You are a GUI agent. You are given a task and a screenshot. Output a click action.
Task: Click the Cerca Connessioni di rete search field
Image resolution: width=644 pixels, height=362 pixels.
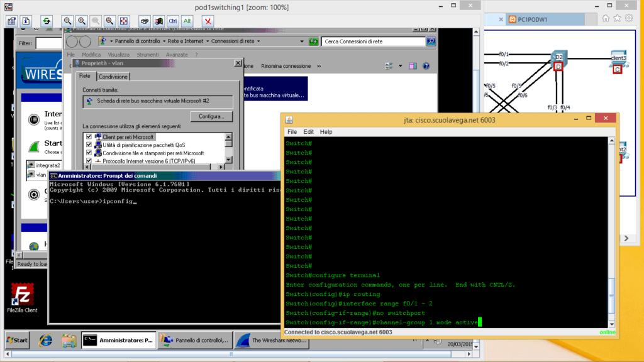[373, 41]
